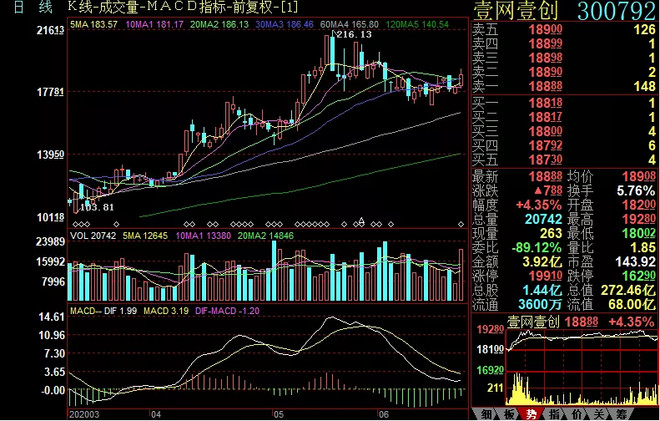This screenshot has height=421, width=660.
Task: Click the 103.81 low price label
Action: click(97, 207)
